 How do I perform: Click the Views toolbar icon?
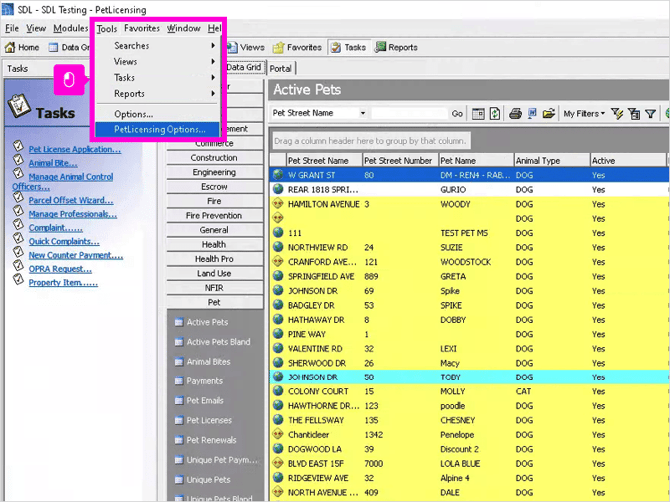point(232,47)
